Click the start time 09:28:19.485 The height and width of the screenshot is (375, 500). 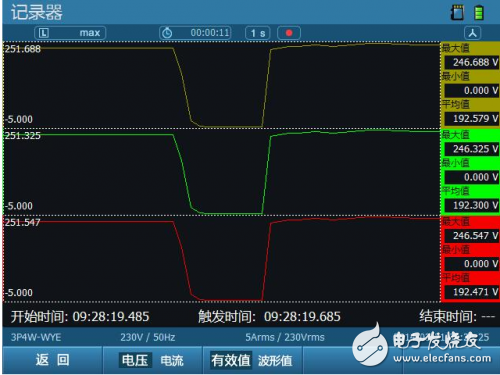[x=111, y=316]
